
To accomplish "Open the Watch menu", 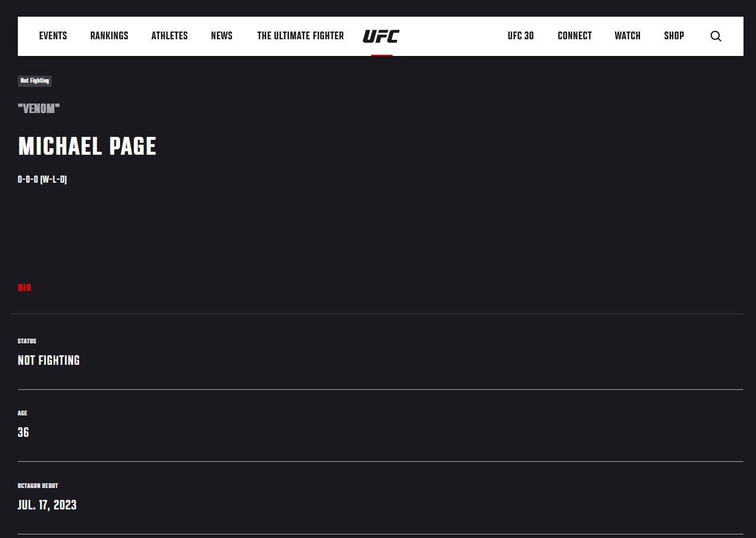I will [628, 36].
